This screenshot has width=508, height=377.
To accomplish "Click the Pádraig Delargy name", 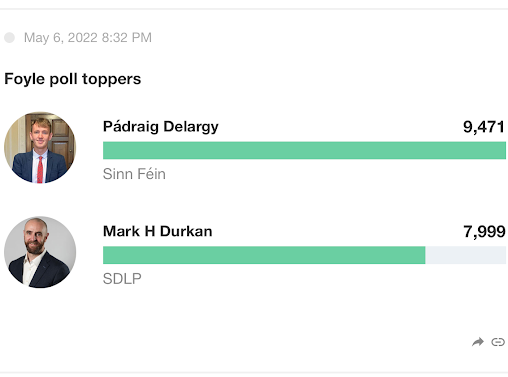I will pyautogui.click(x=161, y=127).
